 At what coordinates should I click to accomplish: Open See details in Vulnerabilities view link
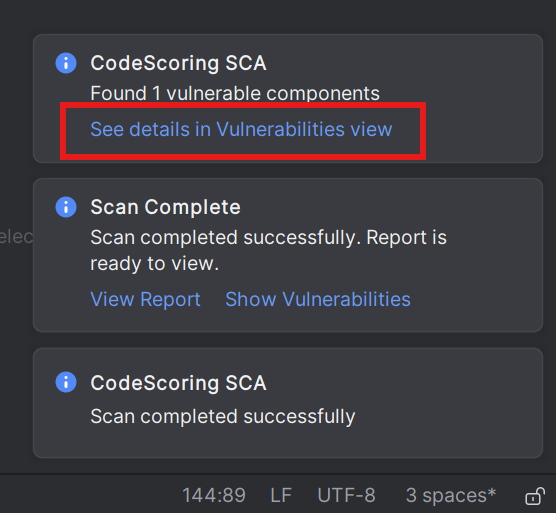click(241, 129)
